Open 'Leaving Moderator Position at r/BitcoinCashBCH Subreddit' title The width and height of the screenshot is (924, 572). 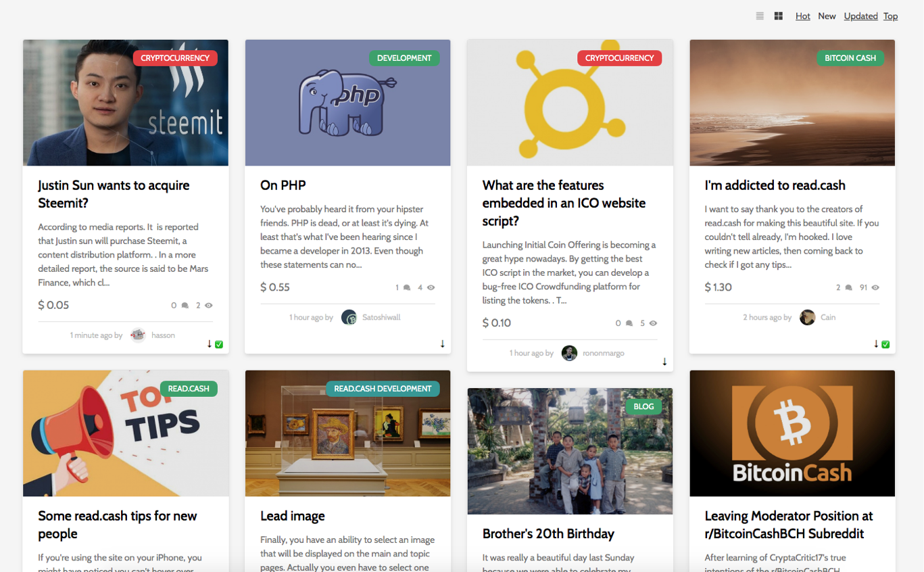coord(789,525)
